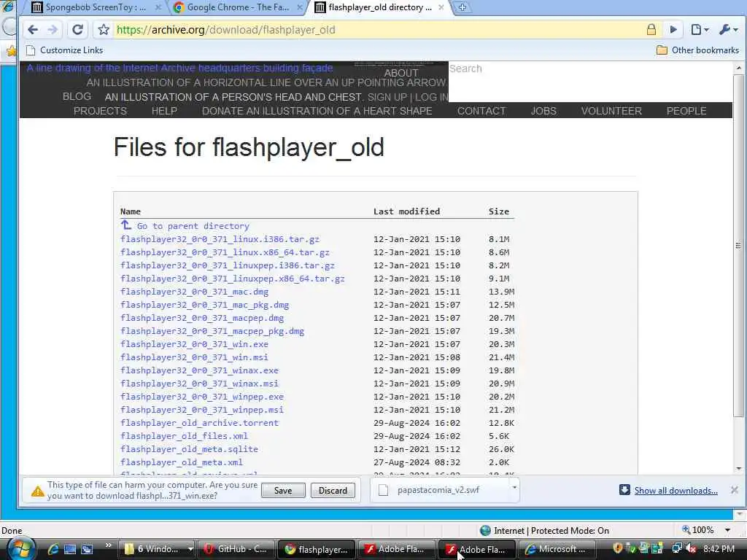Download flashplayer32_0r0_371_winpep.msi
Screen dimensions: 747x560
[202, 410]
